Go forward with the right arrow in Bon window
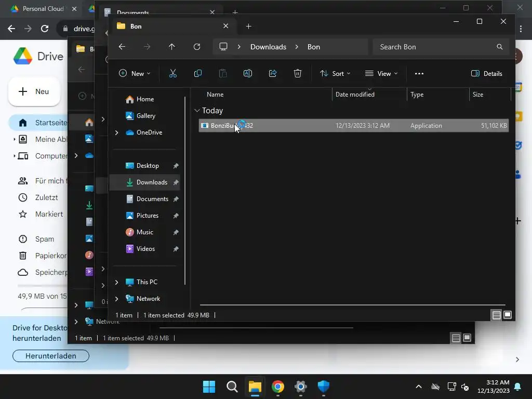Image resolution: width=532 pixels, height=399 pixels. click(147, 47)
